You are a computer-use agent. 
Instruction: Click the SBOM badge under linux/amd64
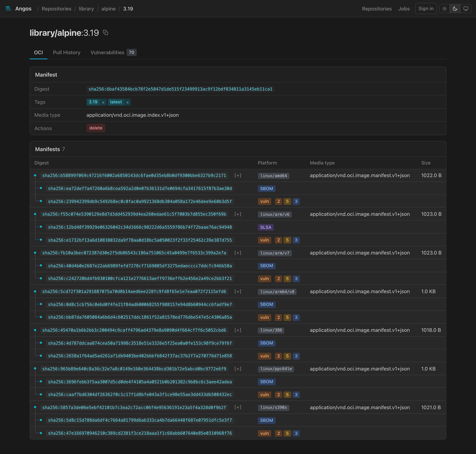pos(267,189)
